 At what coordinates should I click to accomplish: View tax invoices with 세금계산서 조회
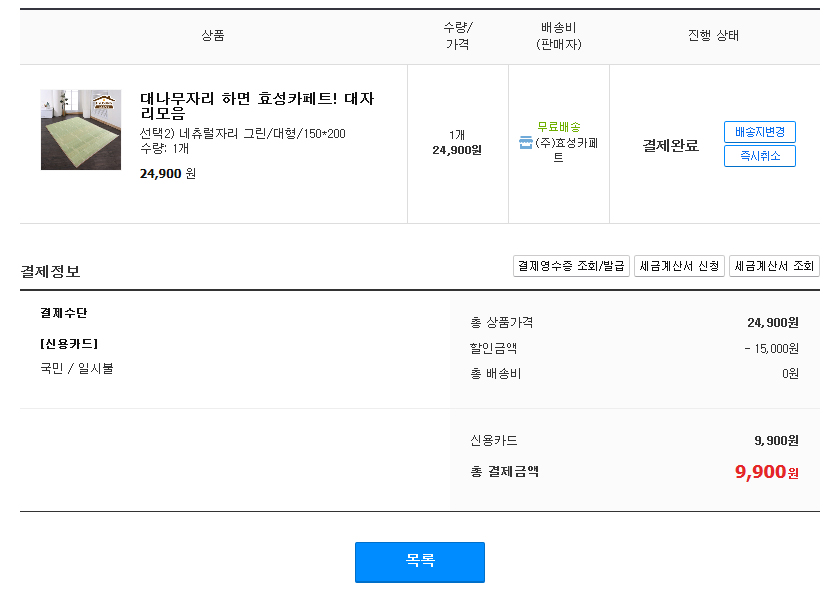pos(774,266)
